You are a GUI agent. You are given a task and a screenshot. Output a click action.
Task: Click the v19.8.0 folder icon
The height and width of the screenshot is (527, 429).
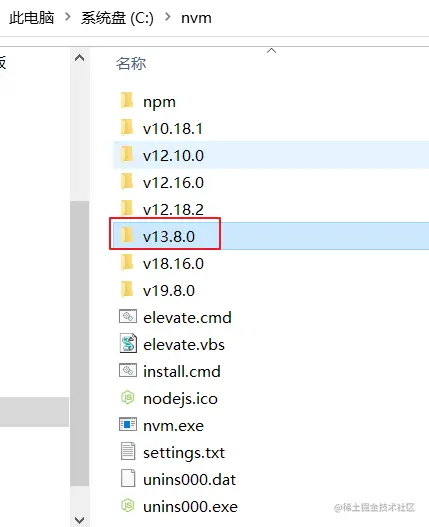[127, 289]
